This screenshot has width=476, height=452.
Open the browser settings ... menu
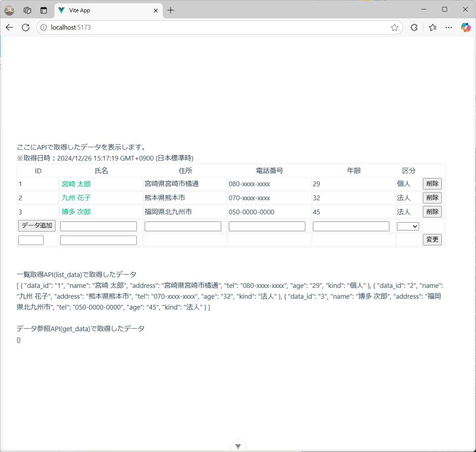pyautogui.click(x=449, y=27)
